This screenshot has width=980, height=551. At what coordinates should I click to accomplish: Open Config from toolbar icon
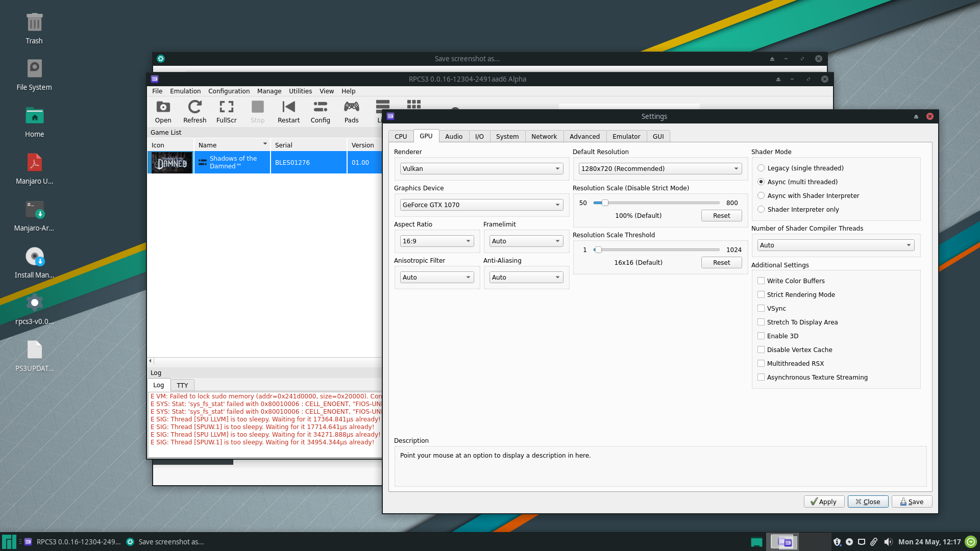pyautogui.click(x=320, y=111)
